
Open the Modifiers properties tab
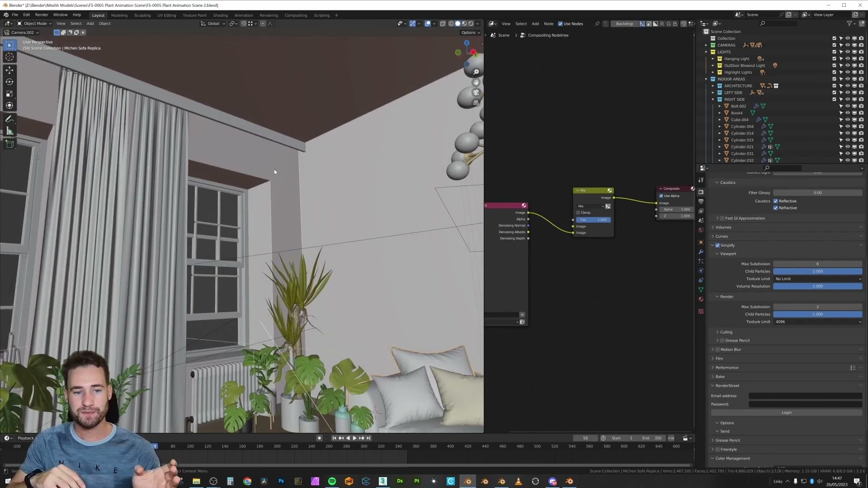pos(701,252)
